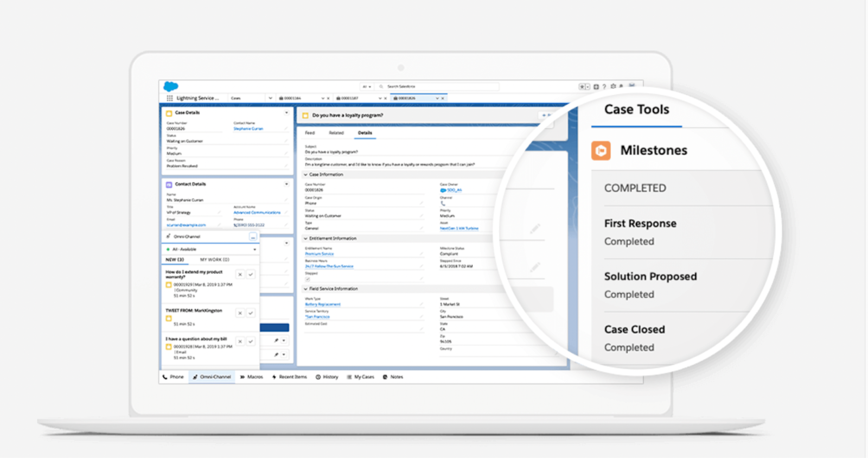
Task: Open the setup gear icon
Action: point(613,86)
